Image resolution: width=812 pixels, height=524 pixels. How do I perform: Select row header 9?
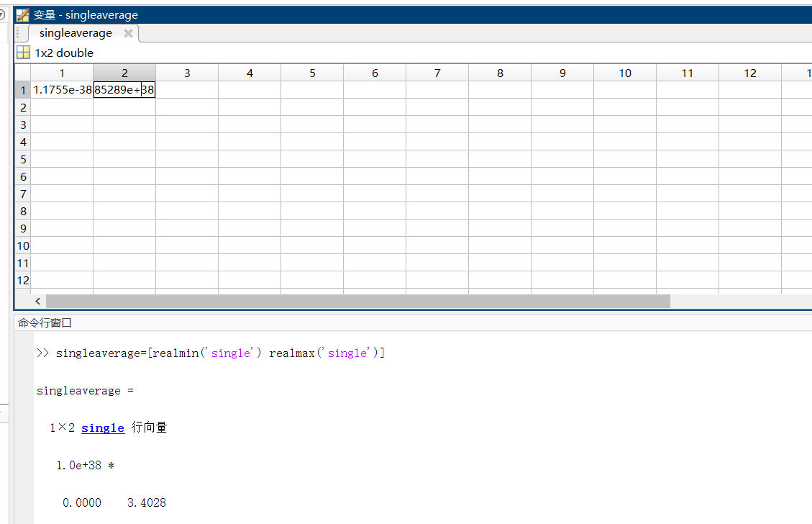pyautogui.click(x=23, y=229)
